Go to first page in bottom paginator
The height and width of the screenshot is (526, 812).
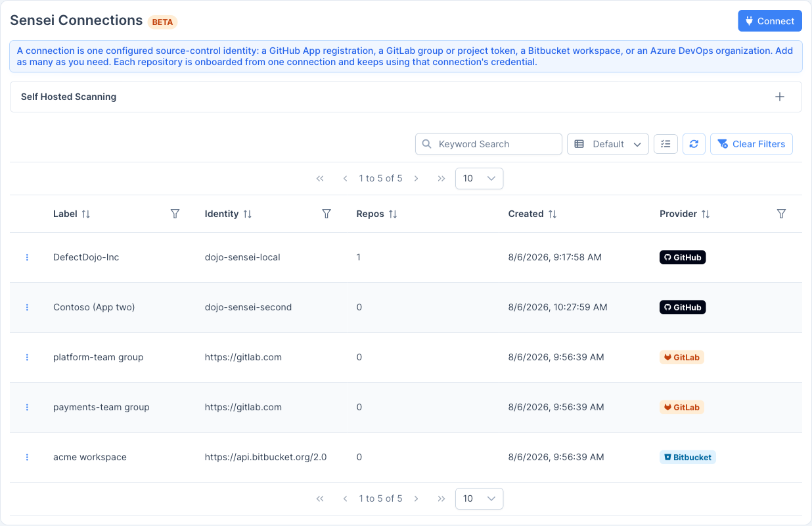pos(320,499)
